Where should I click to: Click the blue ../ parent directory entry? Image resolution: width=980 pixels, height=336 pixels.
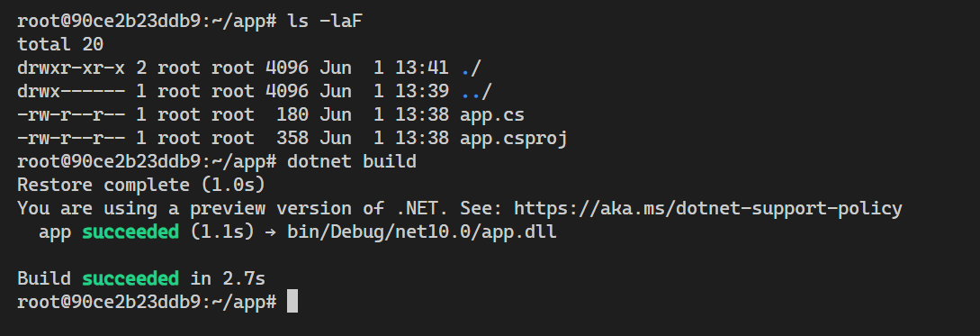(476, 92)
